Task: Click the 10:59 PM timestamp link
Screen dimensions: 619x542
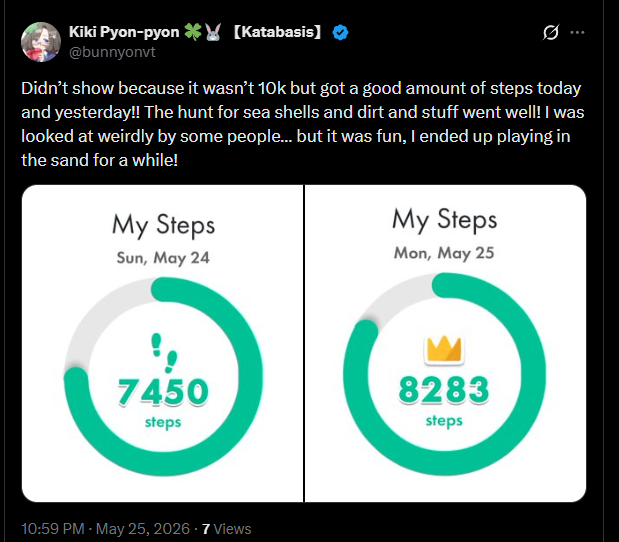Action: (x=53, y=529)
